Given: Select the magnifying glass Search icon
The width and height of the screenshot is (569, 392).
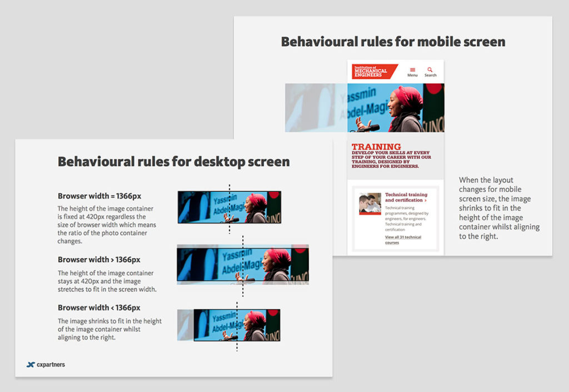Looking at the screenshot, I should click(x=430, y=69).
